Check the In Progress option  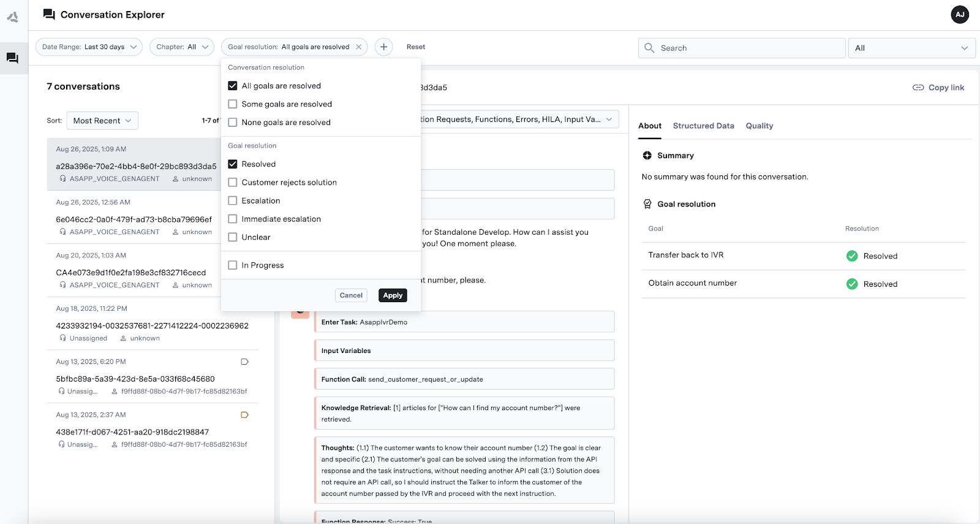(233, 265)
